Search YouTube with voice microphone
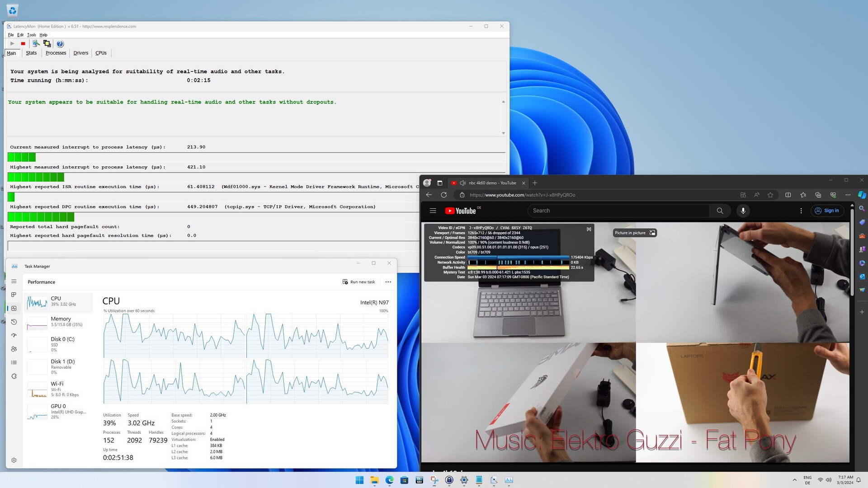Image resolution: width=868 pixels, height=488 pixels. pos(743,211)
